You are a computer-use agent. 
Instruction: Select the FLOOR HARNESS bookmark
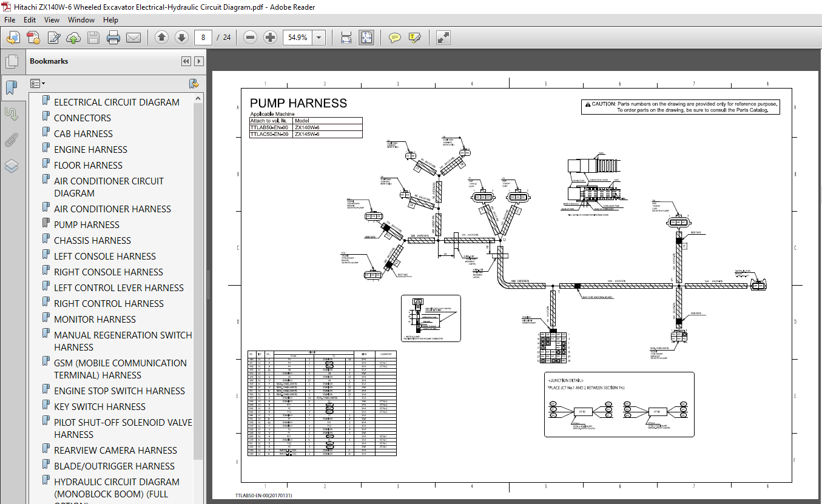(x=88, y=166)
